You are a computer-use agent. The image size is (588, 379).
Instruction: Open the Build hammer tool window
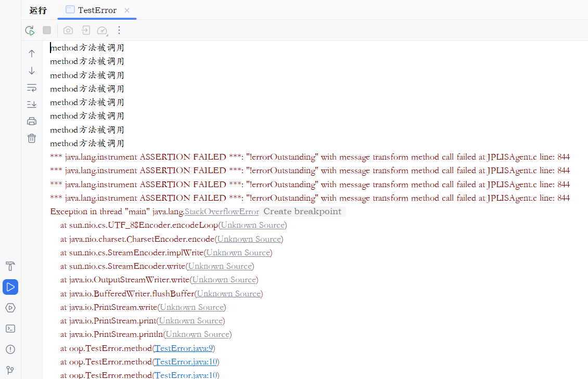(10, 266)
